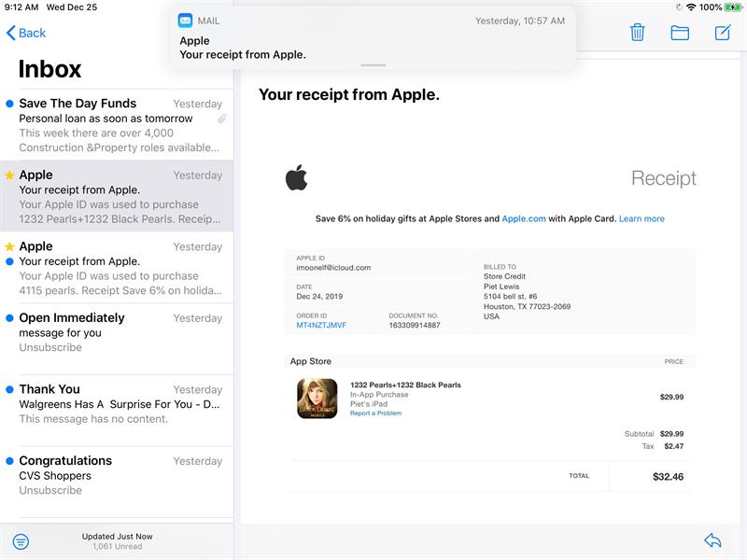Tap the Mail app icon in notification
The image size is (747, 560).
click(185, 21)
